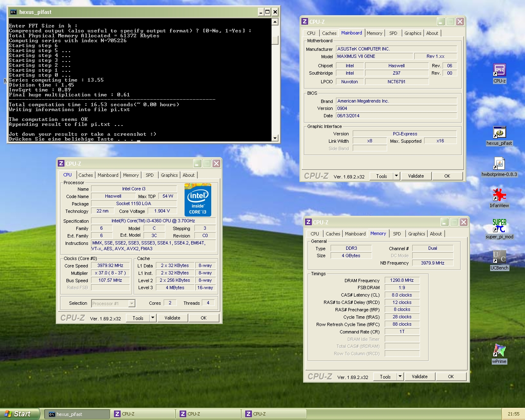This screenshot has width=525, height=420.
Task: Select third CPU-Z taskbar button
Action: click(x=274, y=414)
